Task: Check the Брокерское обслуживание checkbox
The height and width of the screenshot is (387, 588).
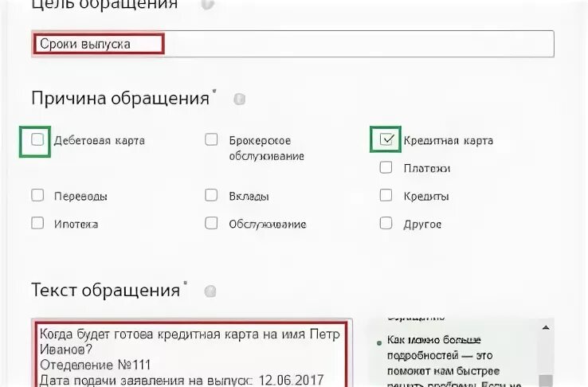Action: (x=211, y=139)
